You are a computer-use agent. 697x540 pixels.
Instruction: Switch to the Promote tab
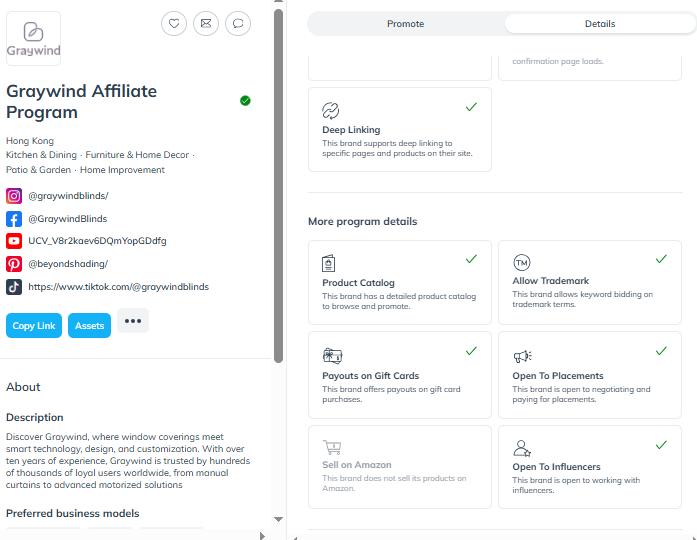tap(405, 24)
